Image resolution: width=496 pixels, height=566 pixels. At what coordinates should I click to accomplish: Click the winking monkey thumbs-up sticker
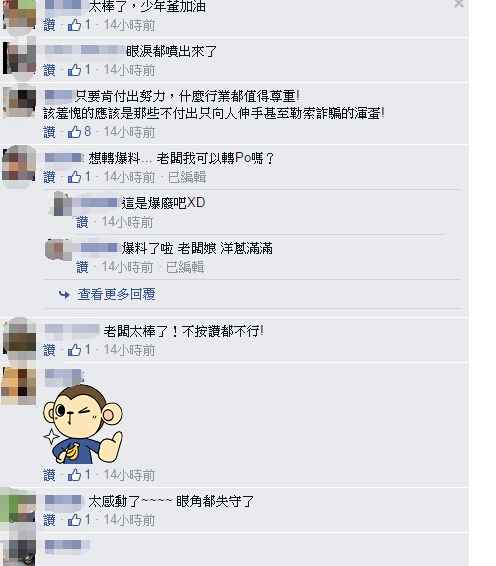(83, 425)
